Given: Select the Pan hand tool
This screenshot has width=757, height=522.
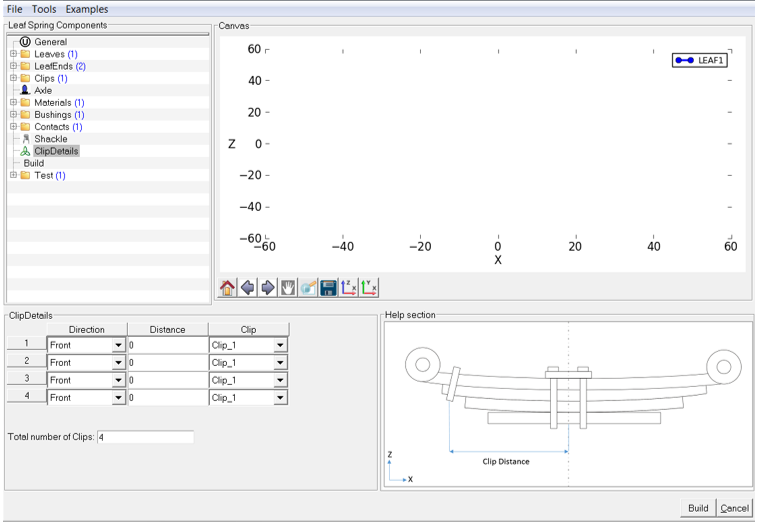Looking at the screenshot, I should pyautogui.click(x=288, y=288).
